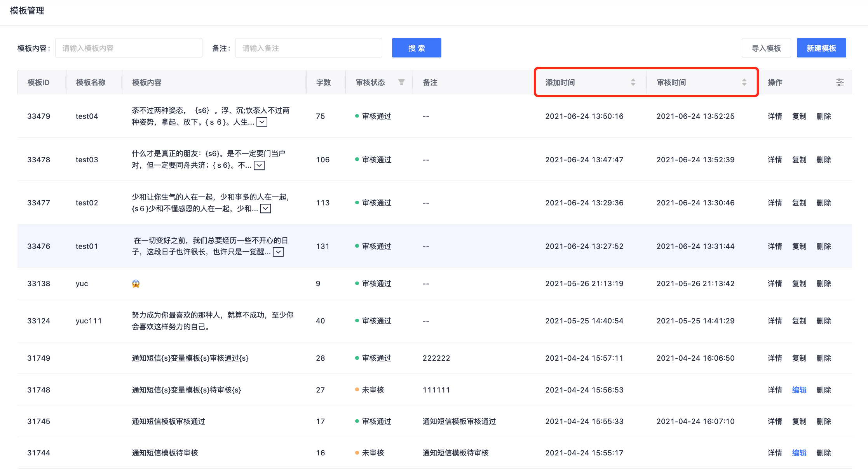Delete template 33479 via 删除
Screen dimensions: 868x469
pos(824,116)
